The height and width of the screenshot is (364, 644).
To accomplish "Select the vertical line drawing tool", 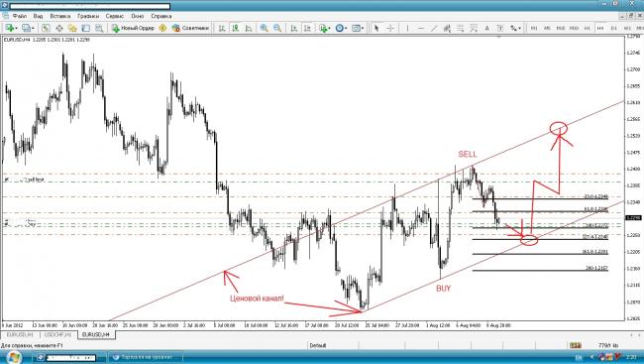I will [407, 28].
